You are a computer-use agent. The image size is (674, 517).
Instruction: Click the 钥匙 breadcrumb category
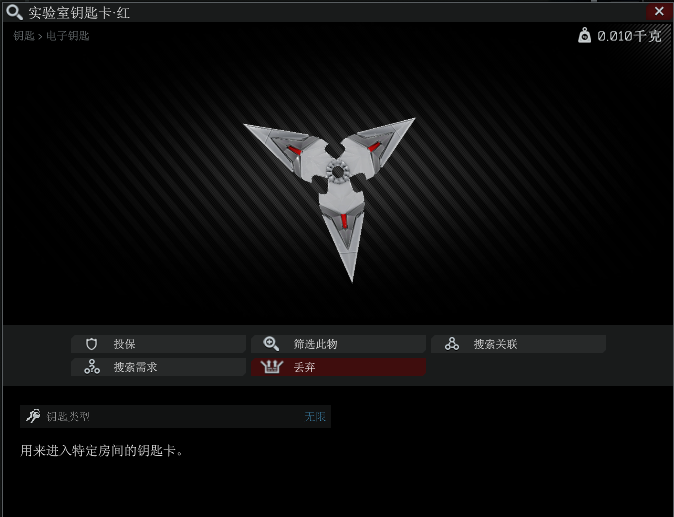click(24, 36)
